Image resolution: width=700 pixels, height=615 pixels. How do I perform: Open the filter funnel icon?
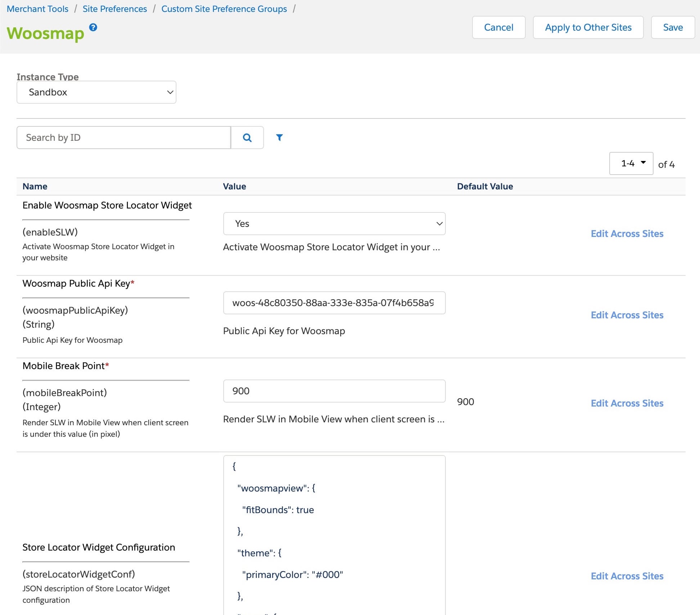click(x=279, y=137)
